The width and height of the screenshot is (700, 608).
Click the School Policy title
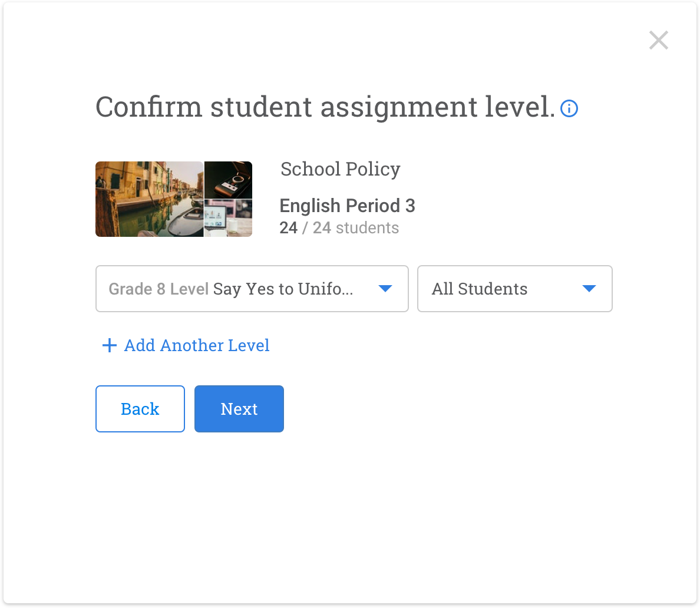coord(340,169)
